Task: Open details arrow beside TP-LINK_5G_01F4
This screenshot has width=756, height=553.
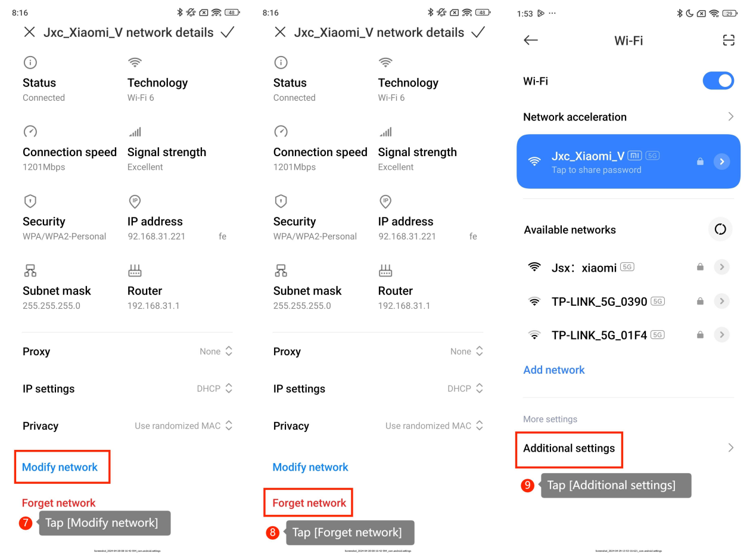Action: 721,334
